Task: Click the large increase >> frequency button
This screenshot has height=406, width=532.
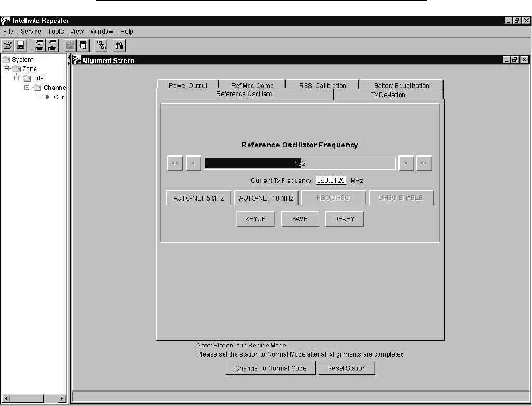Action: click(x=424, y=164)
